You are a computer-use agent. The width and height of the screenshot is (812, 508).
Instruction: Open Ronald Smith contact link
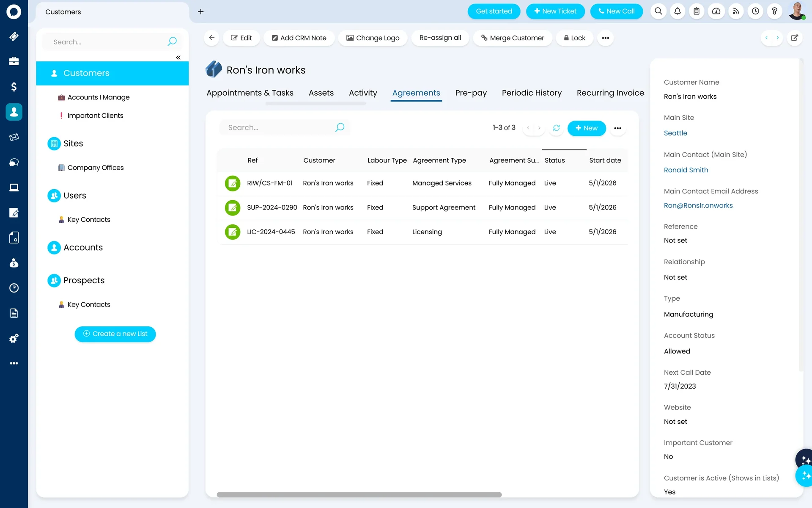(686, 170)
